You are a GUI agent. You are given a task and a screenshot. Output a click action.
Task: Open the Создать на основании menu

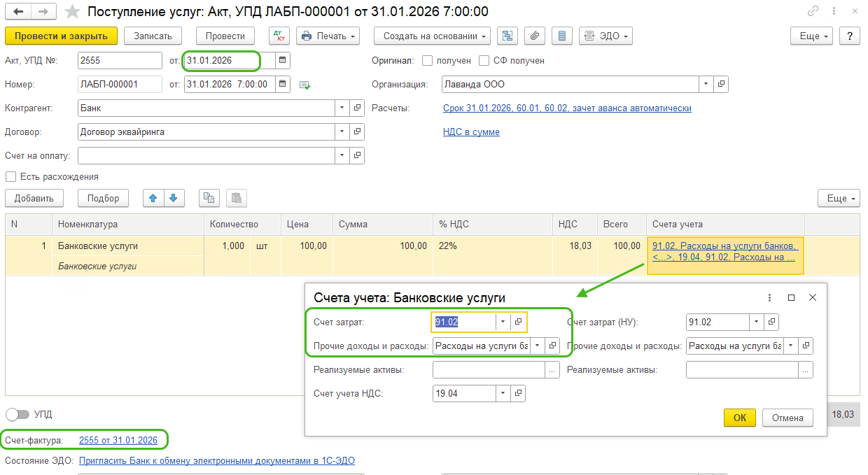[432, 36]
